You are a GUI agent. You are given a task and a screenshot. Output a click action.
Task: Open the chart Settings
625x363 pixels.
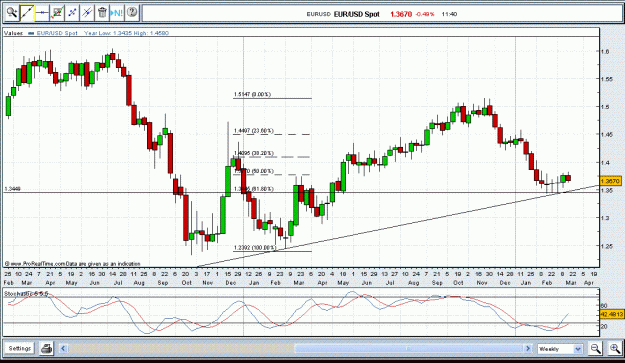[x=20, y=349]
